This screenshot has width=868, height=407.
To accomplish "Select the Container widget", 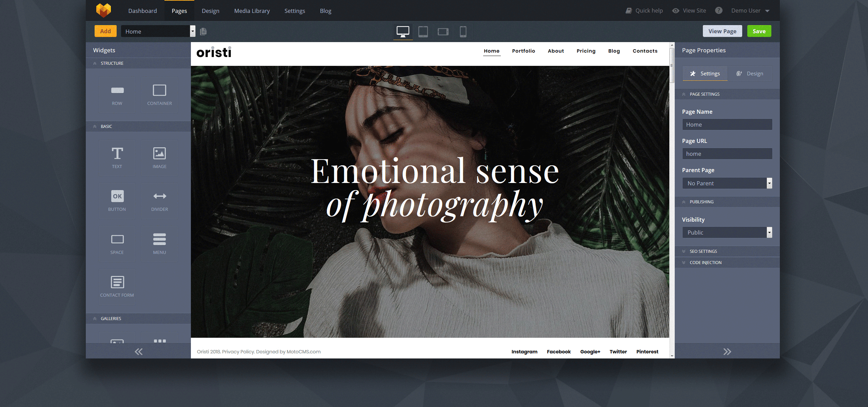I will point(159,95).
